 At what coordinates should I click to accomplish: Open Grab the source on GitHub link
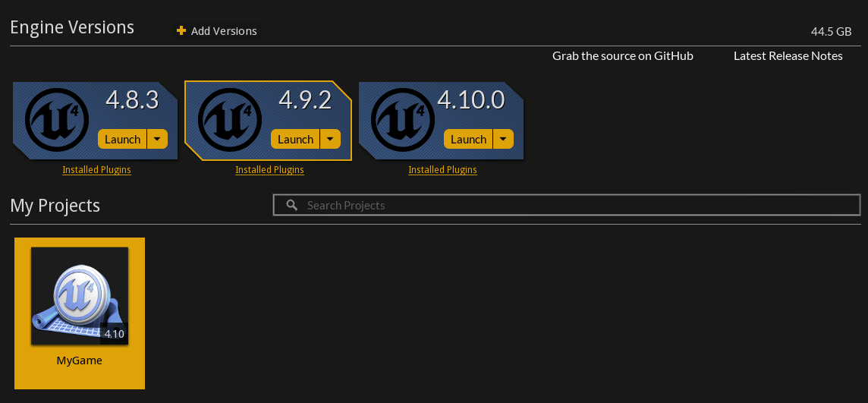click(x=623, y=56)
